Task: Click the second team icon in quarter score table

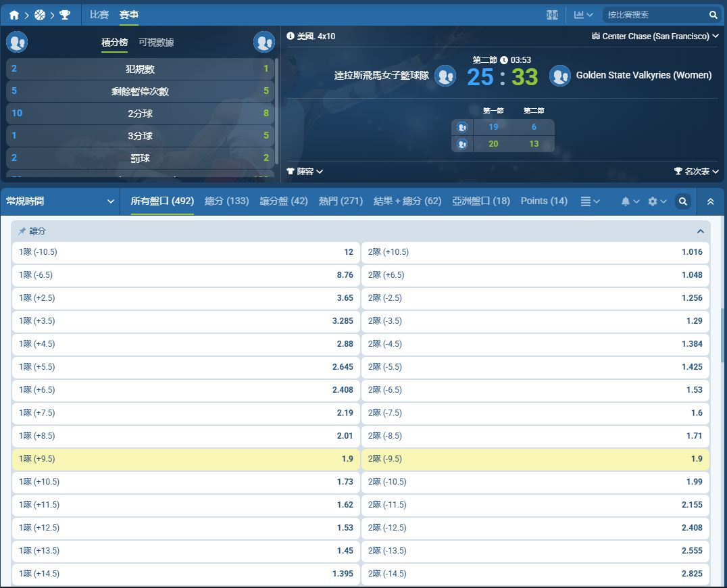Action: pyautogui.click(x=462, y=144)
